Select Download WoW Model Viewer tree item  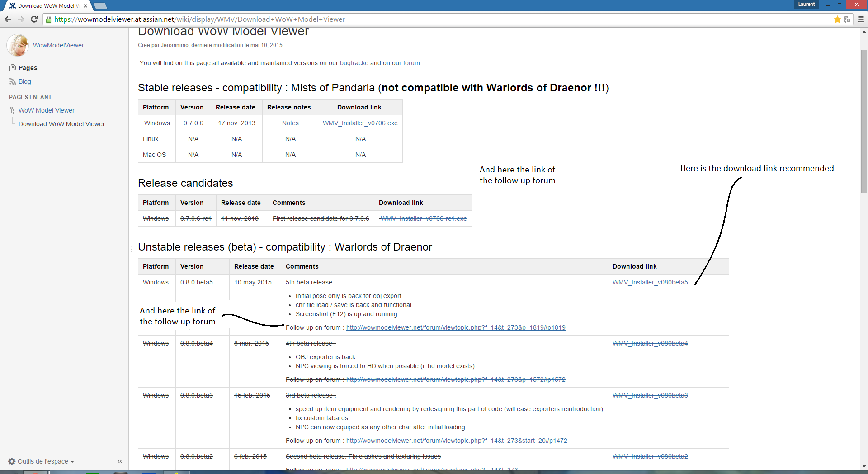point(61,124)
